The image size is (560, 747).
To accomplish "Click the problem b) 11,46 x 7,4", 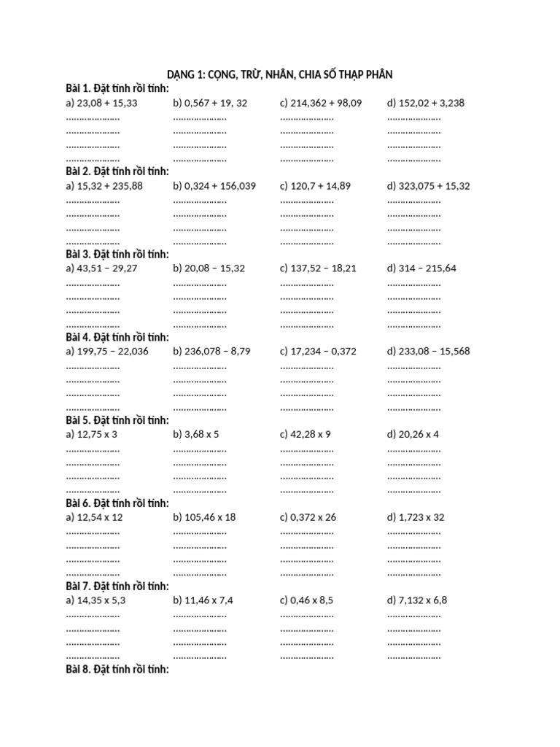I will click(203, 600).
